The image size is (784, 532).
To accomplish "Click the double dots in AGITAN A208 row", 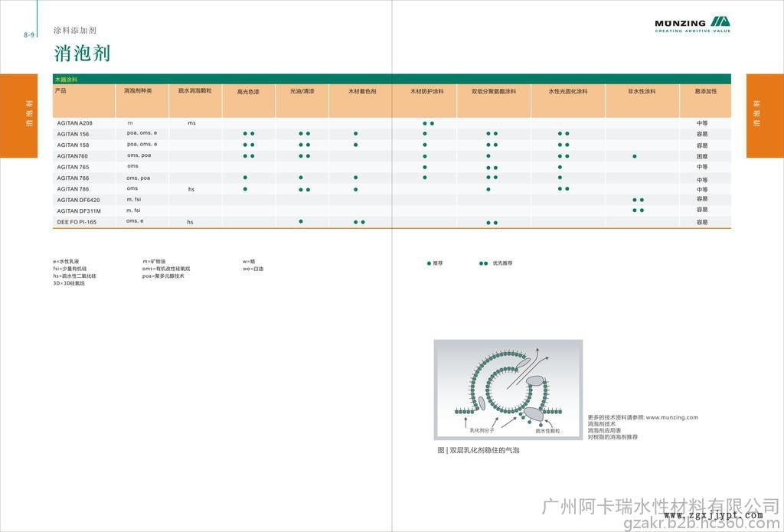I will 428,123.
